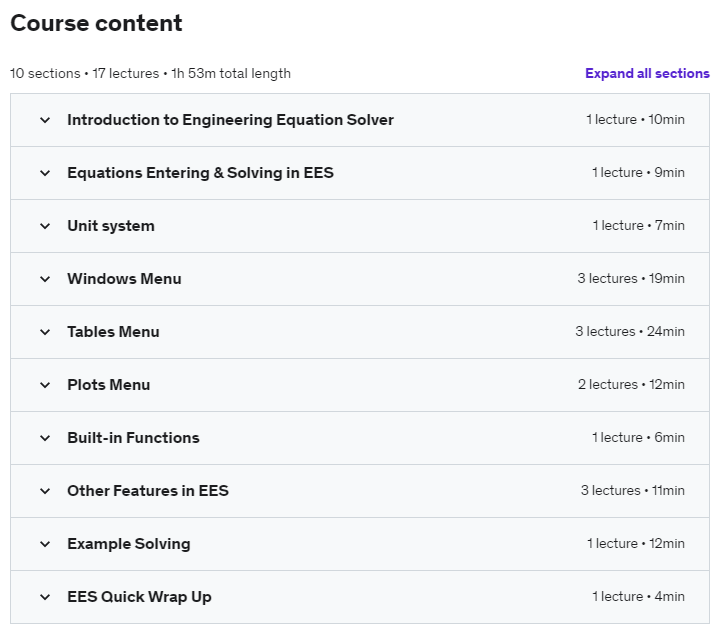Click chevron beside EES Quick Wrap Up
The image size is (721, 630).
[45, 597]
